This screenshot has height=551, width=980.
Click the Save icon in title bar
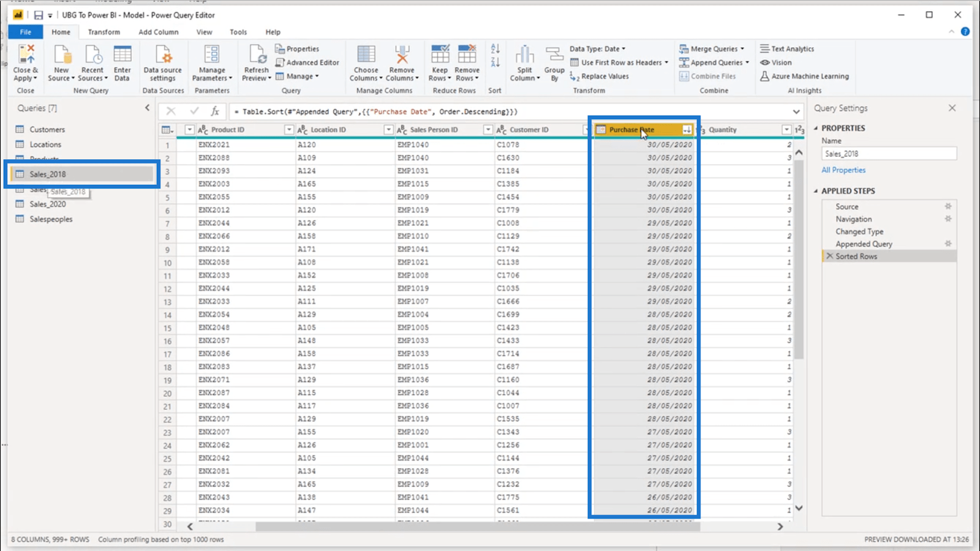tap(38, 15)
